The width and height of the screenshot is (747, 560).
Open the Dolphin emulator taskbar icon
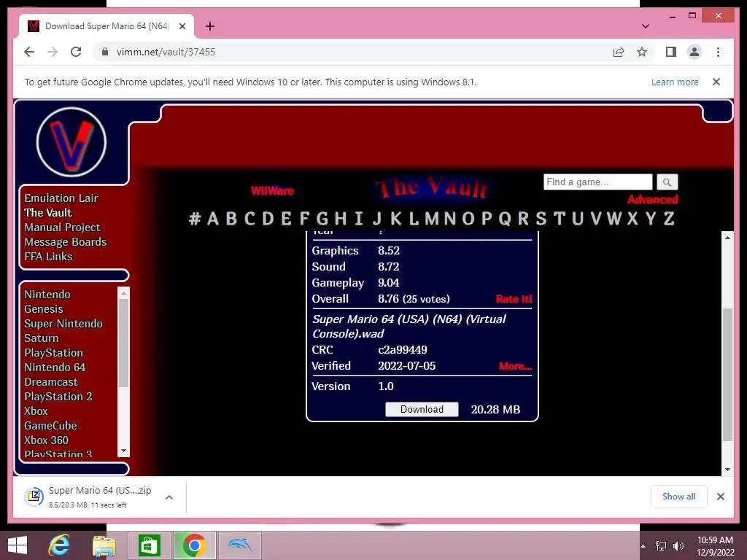(239, 545)
